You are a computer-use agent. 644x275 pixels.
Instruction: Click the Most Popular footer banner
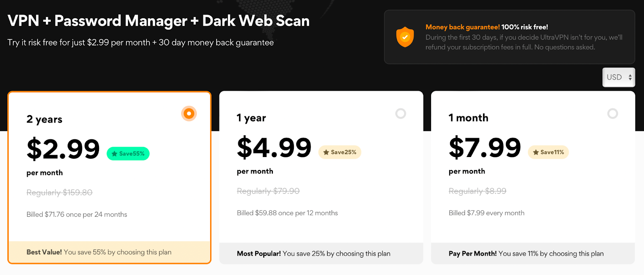point(321,254)
